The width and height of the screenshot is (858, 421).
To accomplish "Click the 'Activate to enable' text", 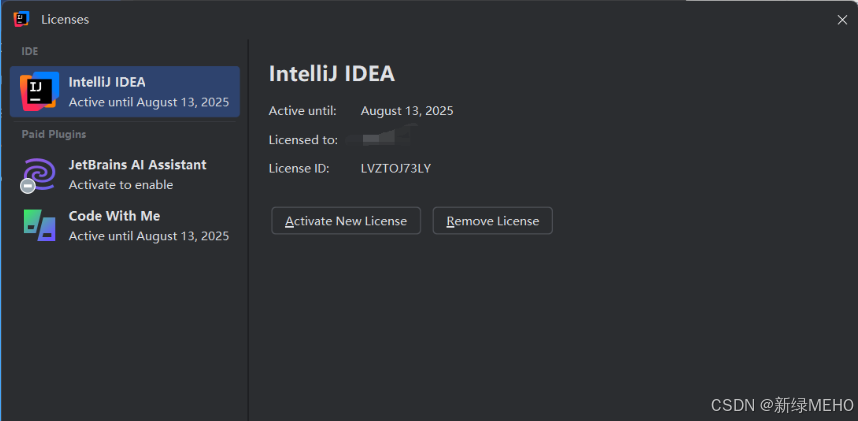I will coord(121,185).
